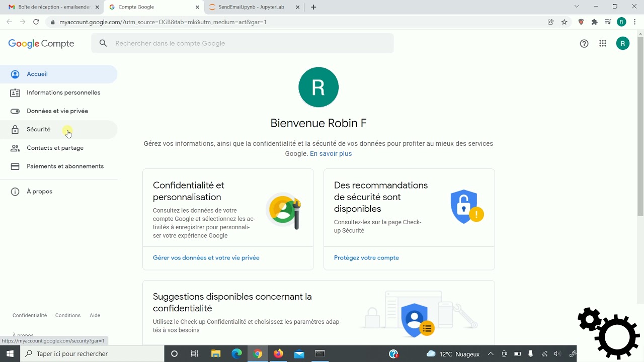The image size is (644, 362).
Task: Close the SendEmail.ipynb JupyterLab tab
Action: 298,8
